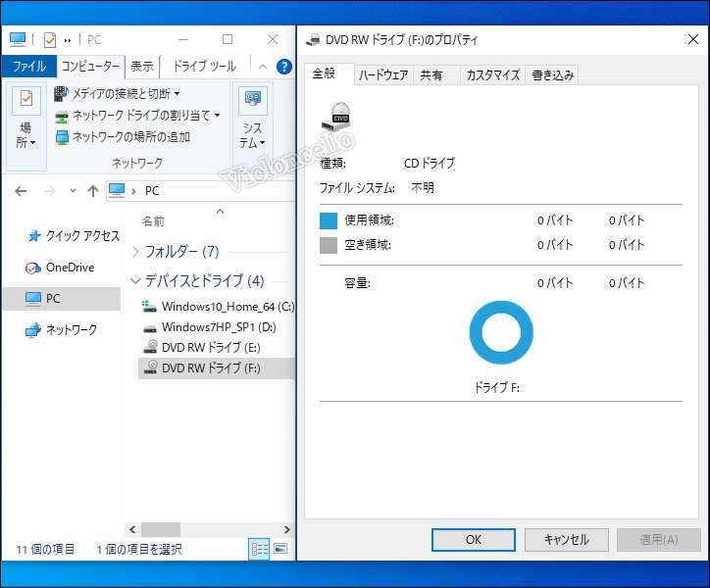Collapse the ribbon with the up chevron

point(263,67)
